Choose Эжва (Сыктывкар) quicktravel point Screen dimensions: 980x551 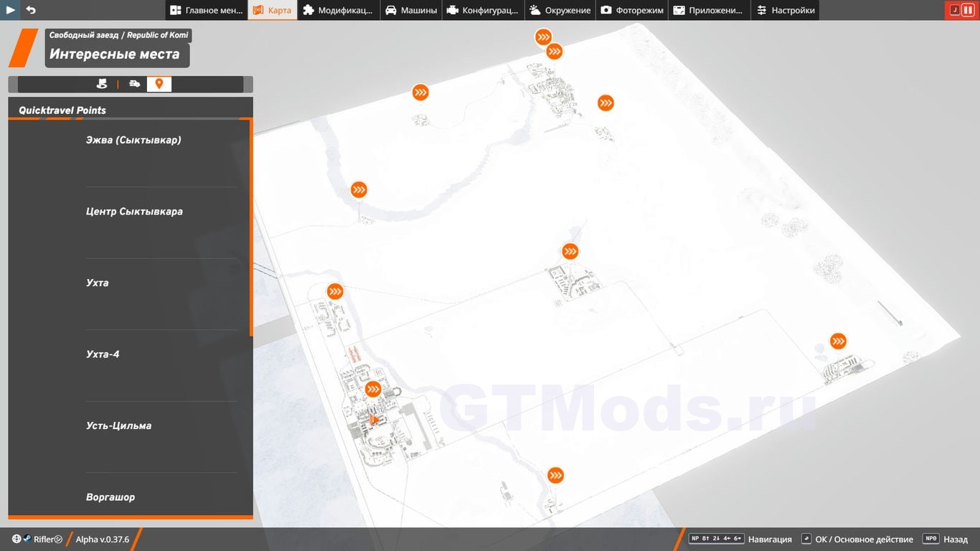point(133,140)
